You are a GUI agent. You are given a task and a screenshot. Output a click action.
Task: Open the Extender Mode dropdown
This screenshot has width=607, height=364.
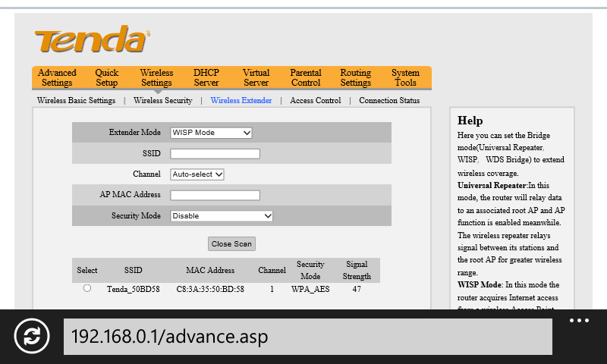pos(211,133)
